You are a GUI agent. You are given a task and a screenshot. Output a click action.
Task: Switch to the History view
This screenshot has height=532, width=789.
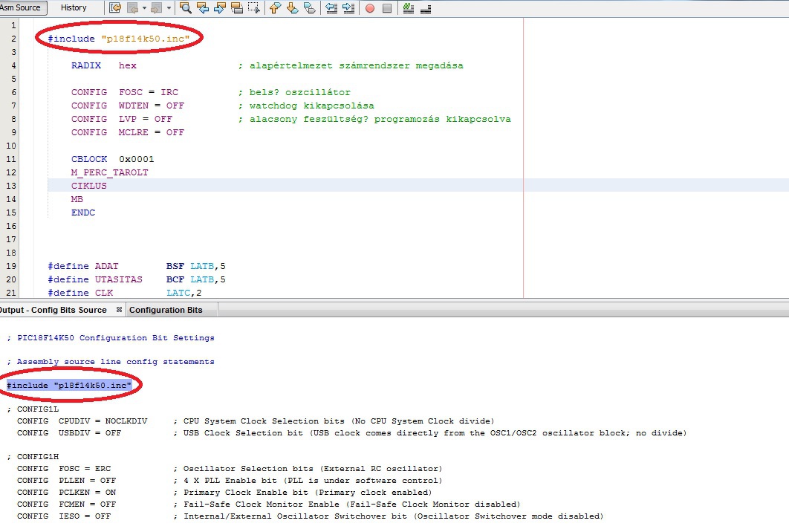[x=74, y=7]
